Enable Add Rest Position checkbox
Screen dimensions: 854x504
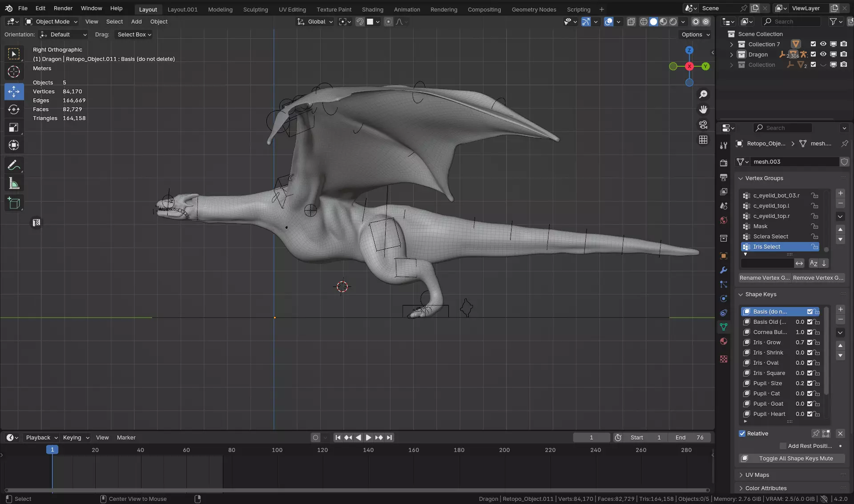783,446
